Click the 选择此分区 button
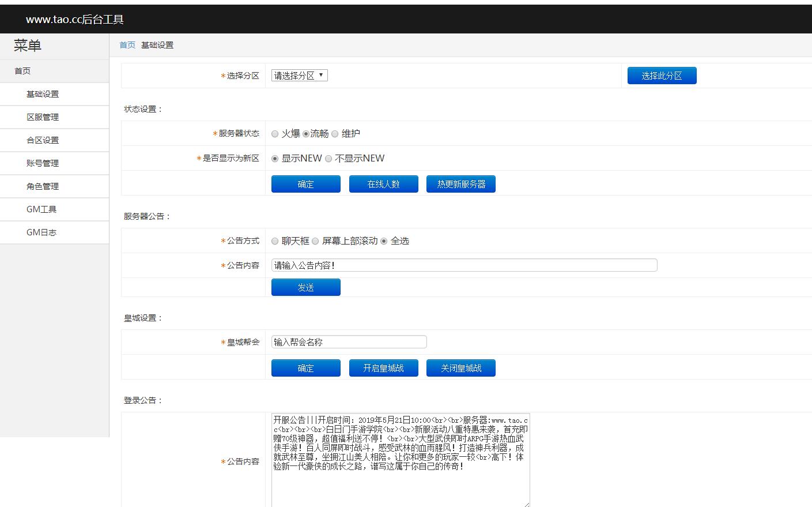Screen dimensions: 812x507 pos(662,76)
